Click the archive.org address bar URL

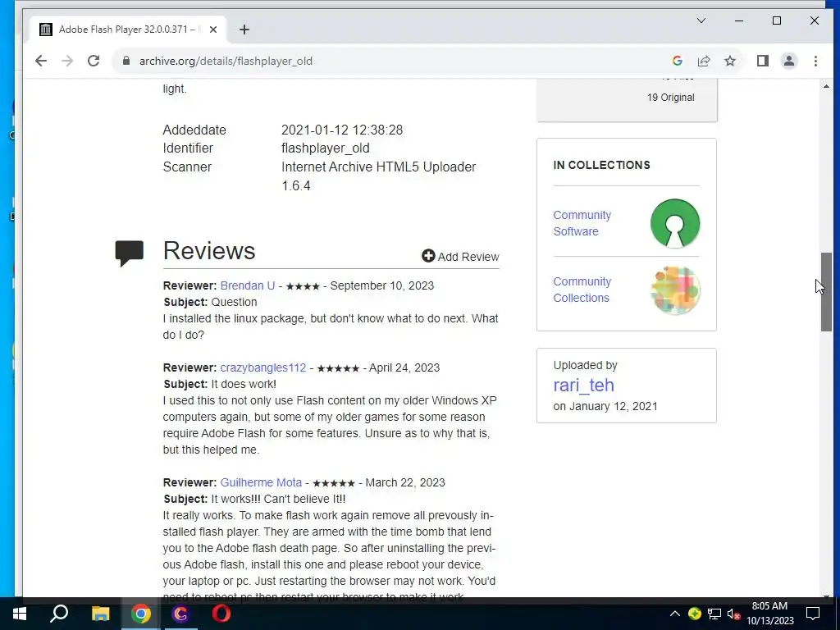coord(226,61)
